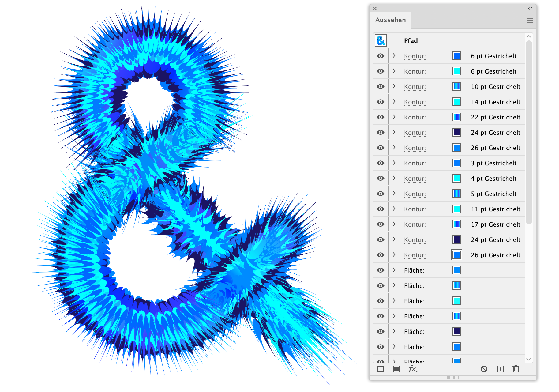Expand the 4 pt Gestrichelt Kontur
Screen dimensions: 559x392
pos(394,178)
